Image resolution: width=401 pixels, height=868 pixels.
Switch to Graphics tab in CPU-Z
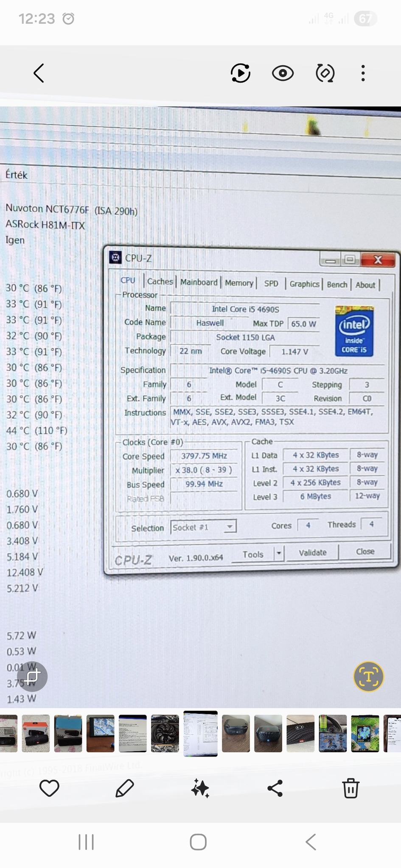[x=304, y=284]
